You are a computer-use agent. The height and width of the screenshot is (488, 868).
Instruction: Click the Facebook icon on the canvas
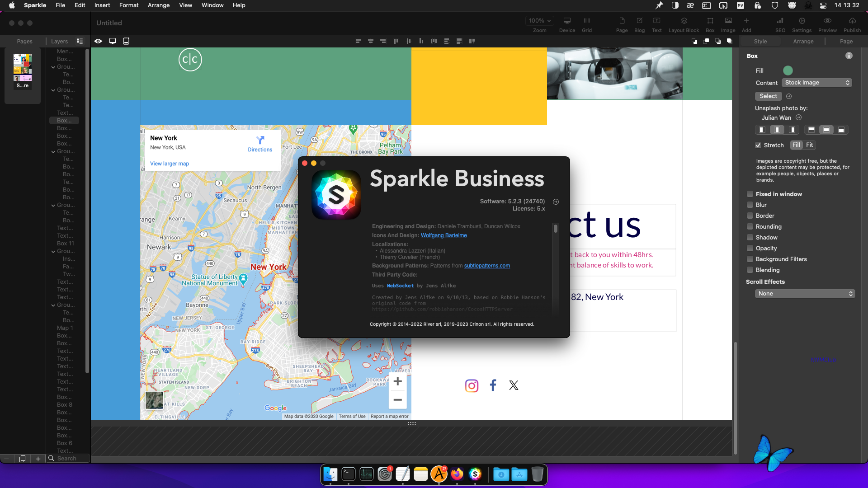click(493, 385)
